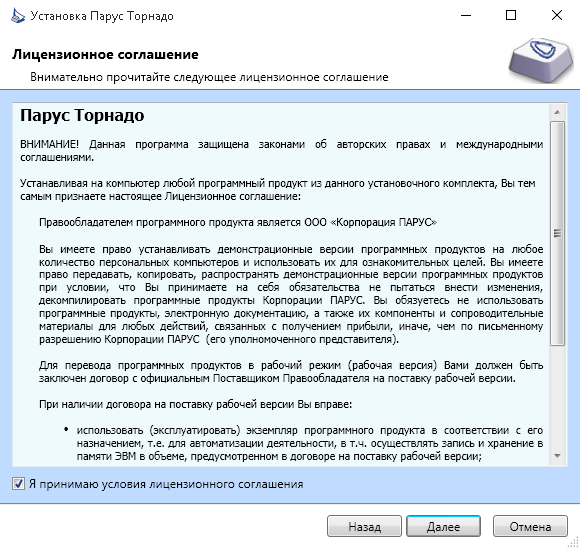Click the 'ВНИМАНИЕ! Данная программа защищена' paragraph
Viewport: 580px width, 548px height.
(x=281, y=151)
